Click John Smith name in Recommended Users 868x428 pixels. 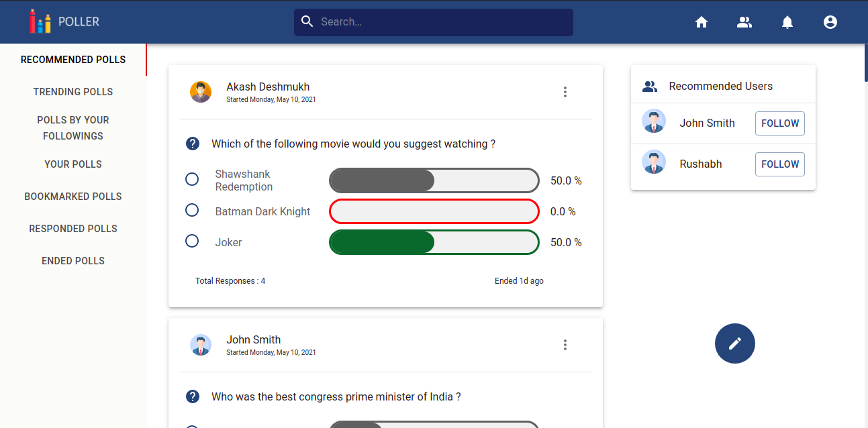coord(707,123)
